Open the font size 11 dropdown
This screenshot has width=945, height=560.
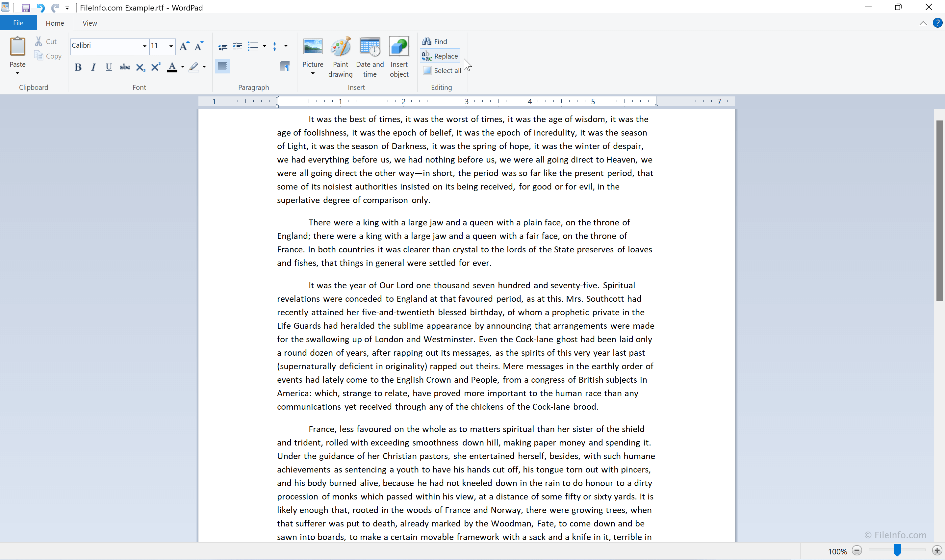point(171,46)
